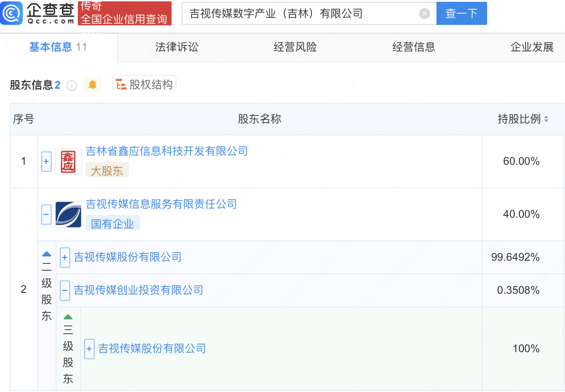Switch to the 法律诉讼 tab
Screen dimensions: 565x392
point(177,47)
